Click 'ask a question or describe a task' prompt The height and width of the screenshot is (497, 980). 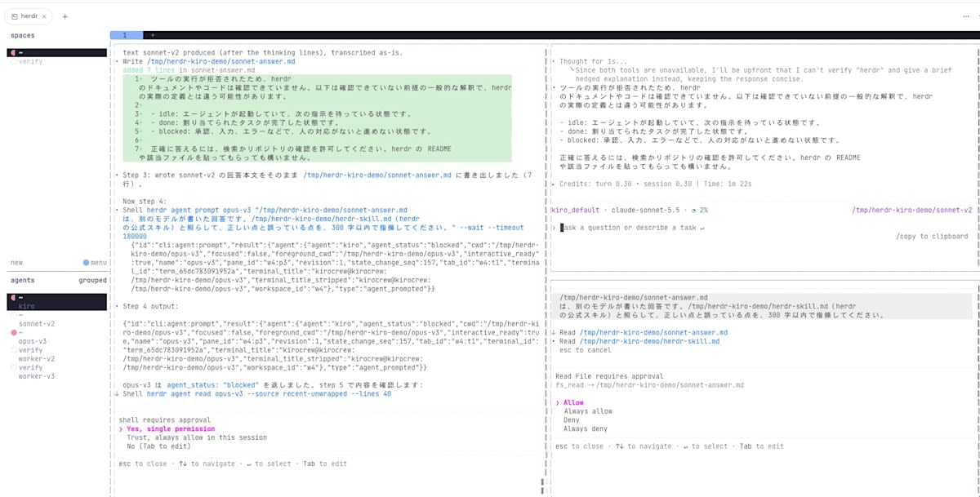coord(630,228)
